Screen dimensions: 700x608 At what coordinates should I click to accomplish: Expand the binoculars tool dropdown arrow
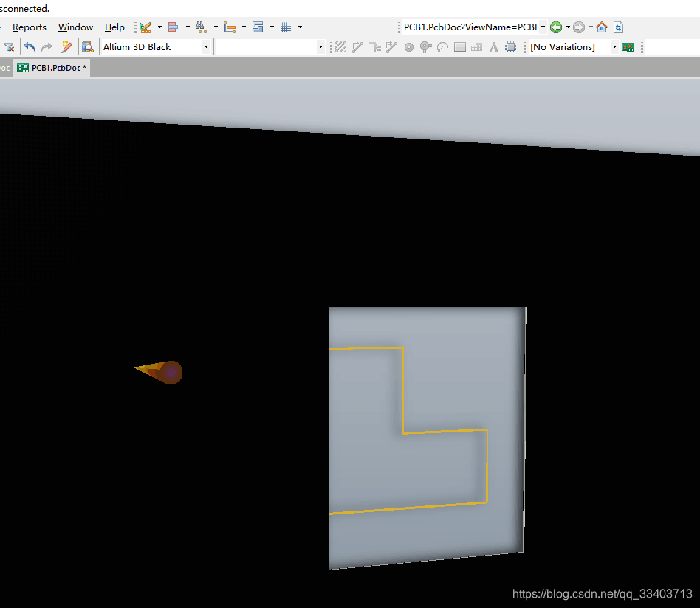click(x=216, y=27)
